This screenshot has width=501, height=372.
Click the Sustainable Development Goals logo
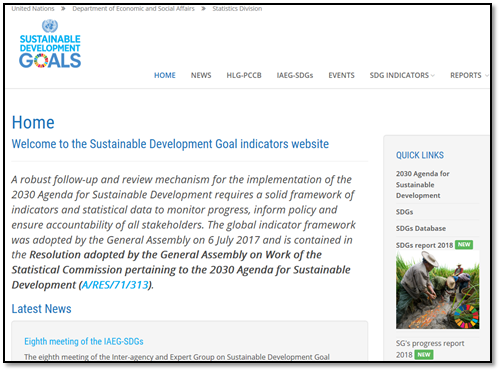point(50,44)
